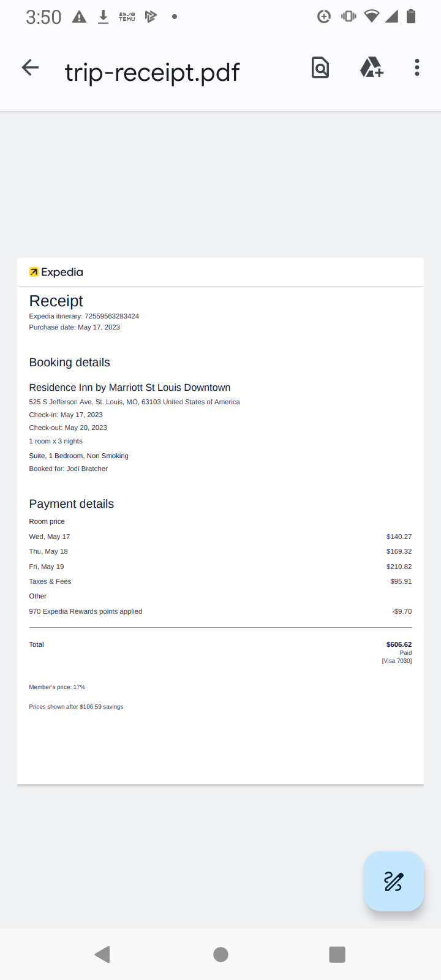Tap the back arrow icon
Image resolution: width=441 pixels, height=980 pixels.
[x=30, y=68]
